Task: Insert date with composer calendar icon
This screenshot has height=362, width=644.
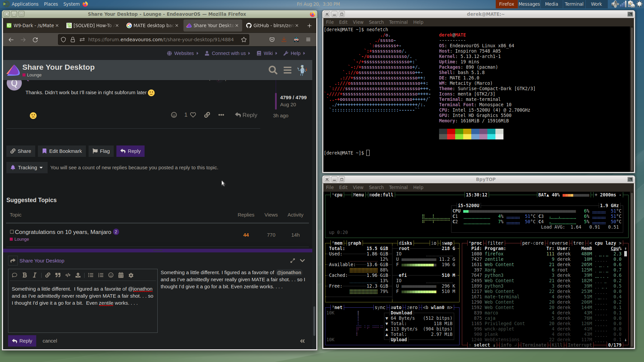Action: point(121,275)
